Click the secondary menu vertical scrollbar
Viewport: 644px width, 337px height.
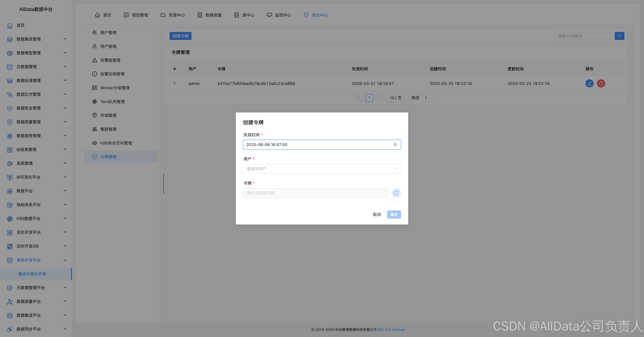[x=163, y=184]
